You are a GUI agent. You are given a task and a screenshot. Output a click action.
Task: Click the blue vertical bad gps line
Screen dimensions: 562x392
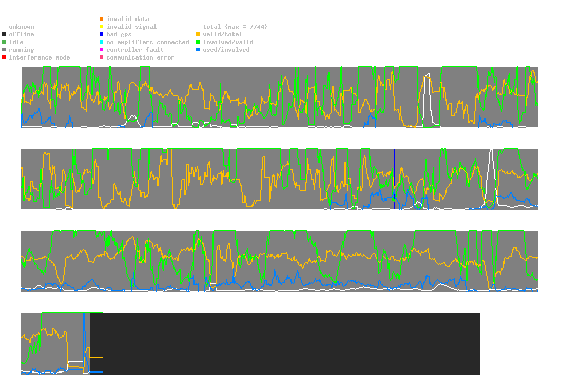pyautogui.click(x=394, y=180)
